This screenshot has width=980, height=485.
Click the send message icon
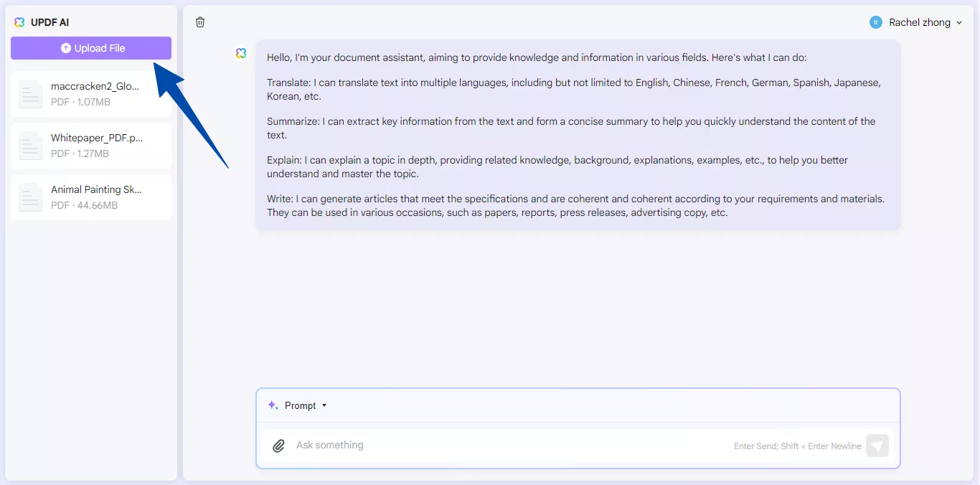[x=877, y=445]
